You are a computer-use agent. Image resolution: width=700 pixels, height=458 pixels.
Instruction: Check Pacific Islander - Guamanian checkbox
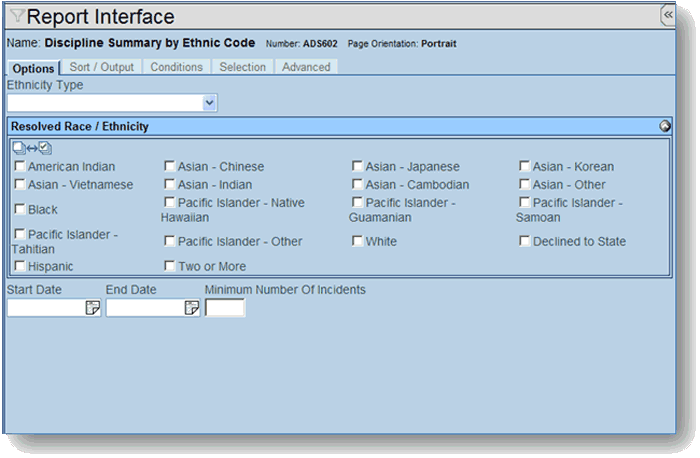tap(357, 202)
